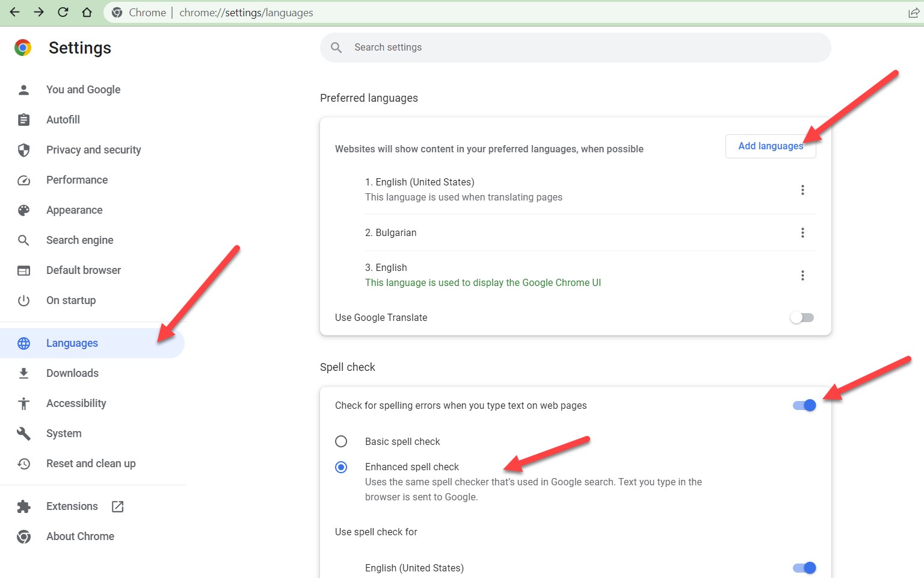Open more actions for English (United States)
The width and height of the screenshot is (924, 578).
click(x=802, y=190)
